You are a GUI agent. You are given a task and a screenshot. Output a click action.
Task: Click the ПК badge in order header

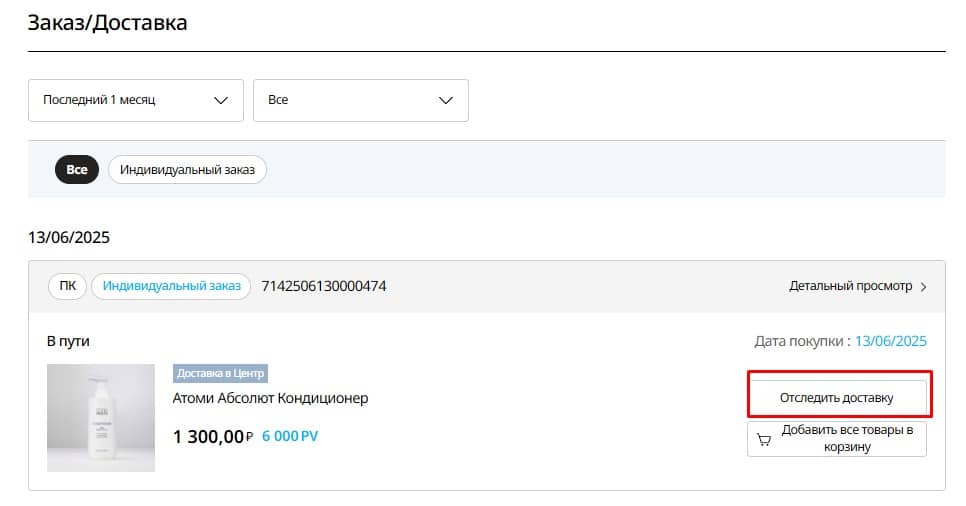click(x=68, y=286)
